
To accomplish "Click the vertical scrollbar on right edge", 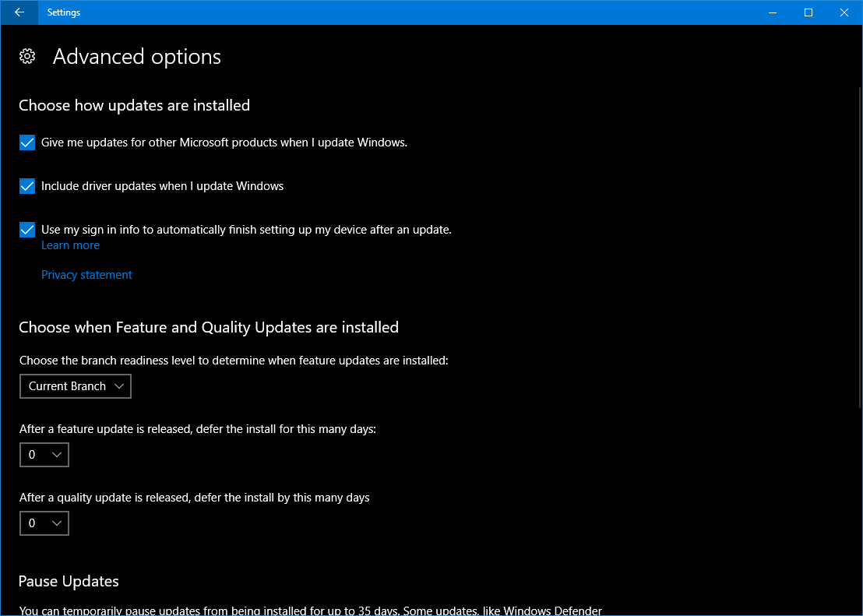I will (x=860, y=248).
